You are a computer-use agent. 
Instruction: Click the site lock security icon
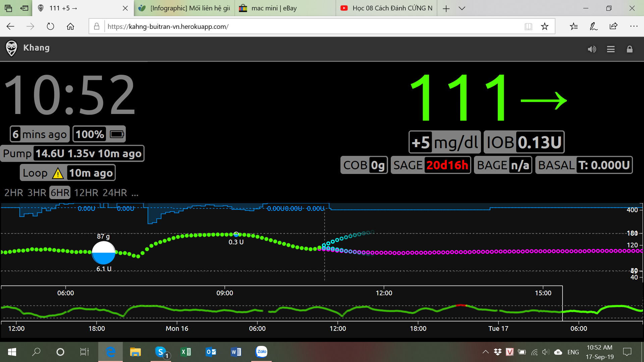pyautogui.click(x=97, y=26)
